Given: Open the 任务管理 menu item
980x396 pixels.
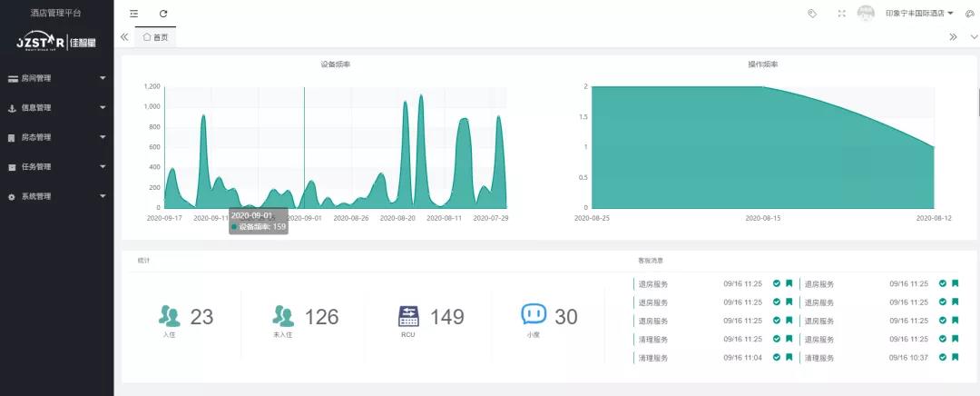Looking at the screenshot, I should [x=56, y=167].
